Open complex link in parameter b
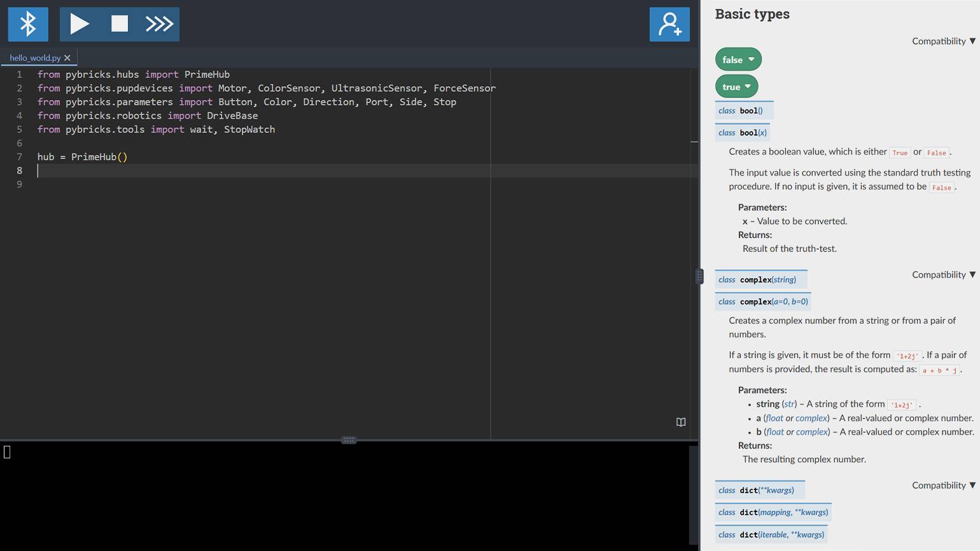This screenshot has width=980, height=551. pos(813,432)
